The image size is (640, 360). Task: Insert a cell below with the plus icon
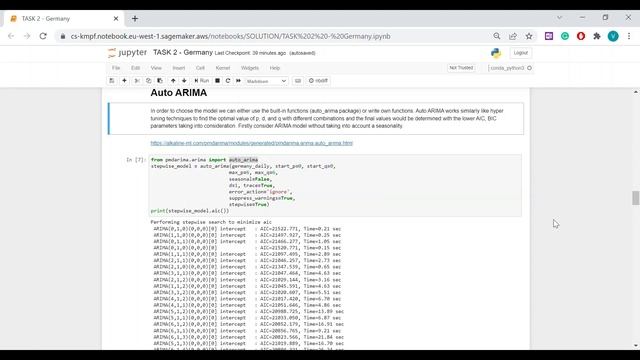[124, 81]
